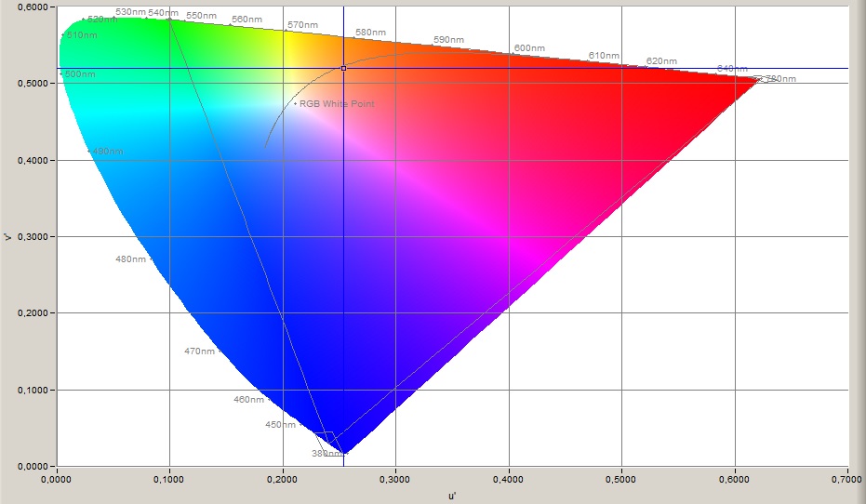
Task: Select the 500nm wavelength label
Action: [x=80, y=73]
